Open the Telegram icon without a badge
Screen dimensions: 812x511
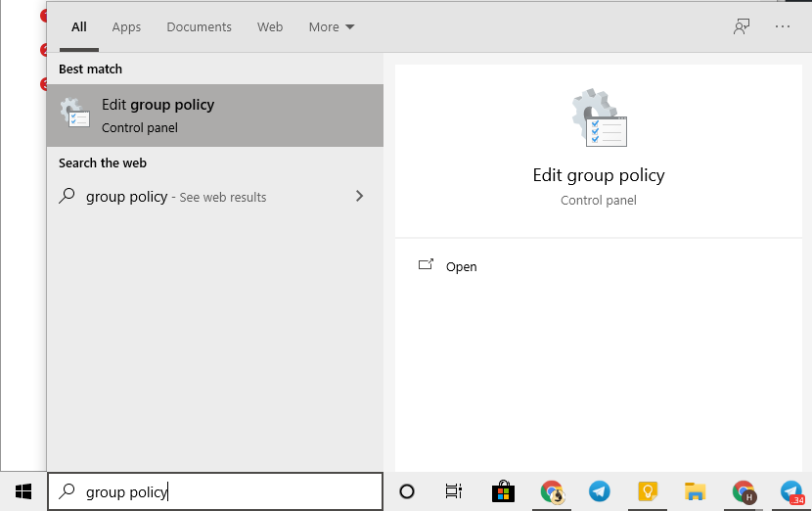[599, 491]
